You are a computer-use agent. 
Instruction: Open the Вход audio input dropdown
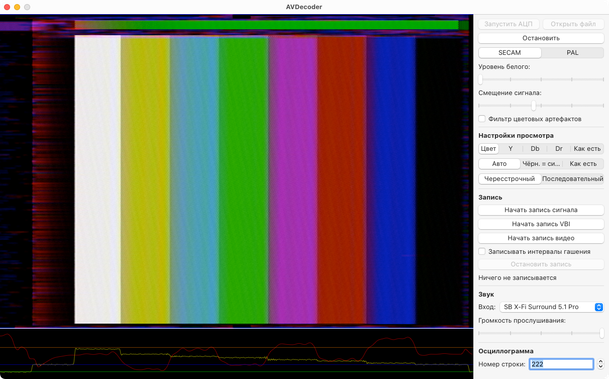552,307
